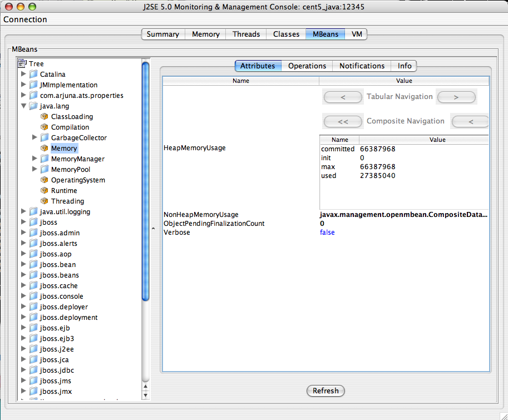Screen dimensions: 508x420
Task: Select the jboss.j2ee tree item
Action: [x=57, y=349]
